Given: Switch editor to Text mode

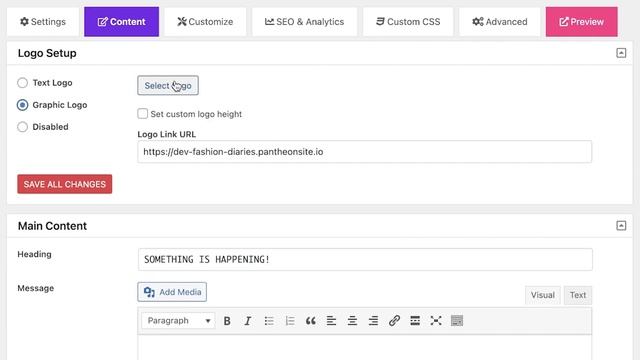Looking at the screenshot, I should click(578, 295).
